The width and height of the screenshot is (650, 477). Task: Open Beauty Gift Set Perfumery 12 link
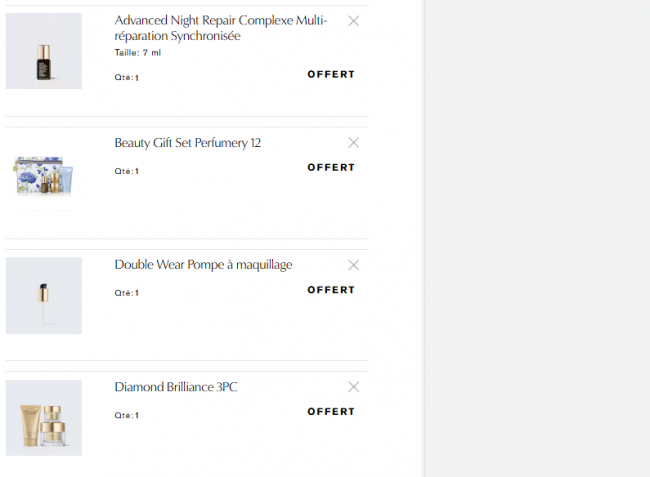pyautogui.click(x=188, y=143)
